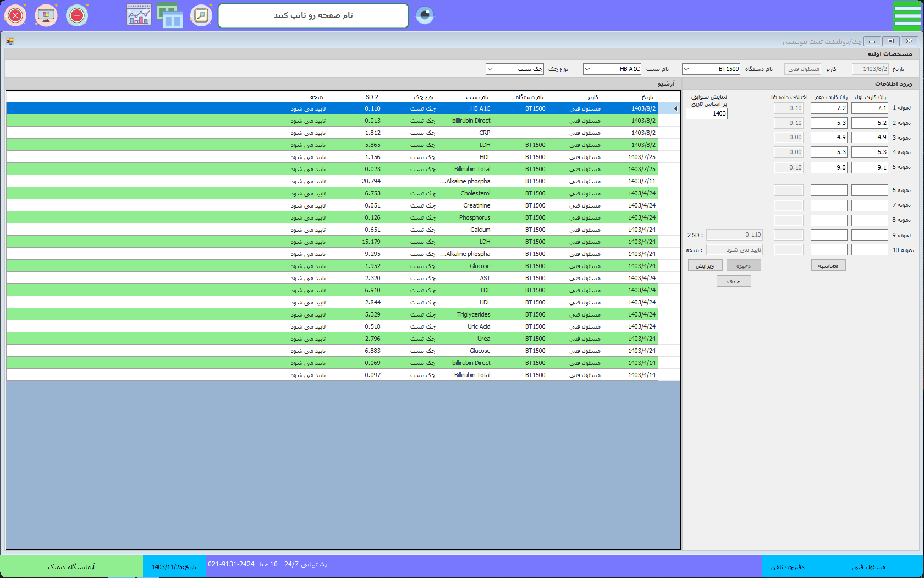Screen dimensions: 924x578
Task: Click the SD 2 column header
Action: [372, 97]
